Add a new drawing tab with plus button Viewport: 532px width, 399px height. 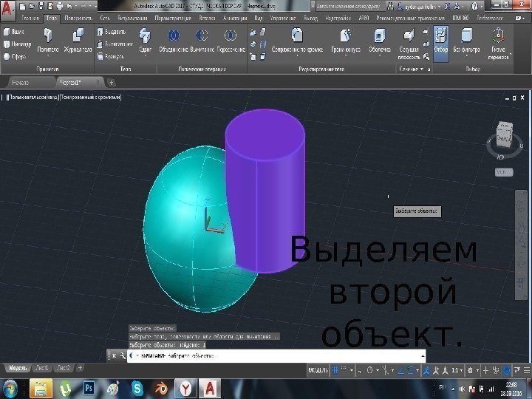tap(111, 83)
